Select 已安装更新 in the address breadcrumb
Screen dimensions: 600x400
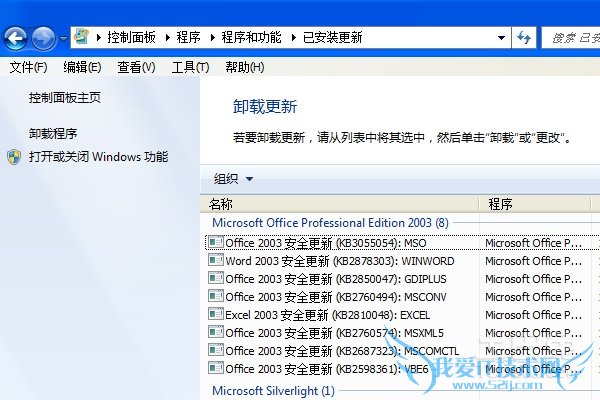333,38
